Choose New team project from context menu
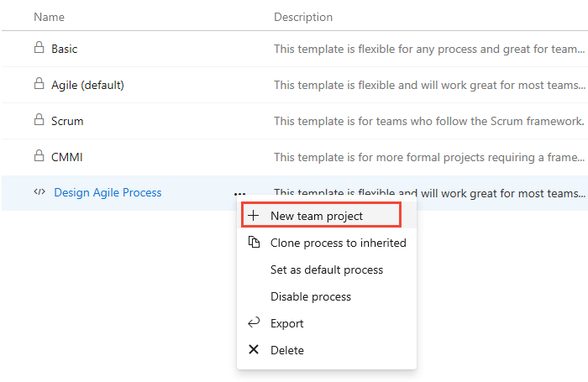Screen dimensions: 588x382 tap(317, 216)
